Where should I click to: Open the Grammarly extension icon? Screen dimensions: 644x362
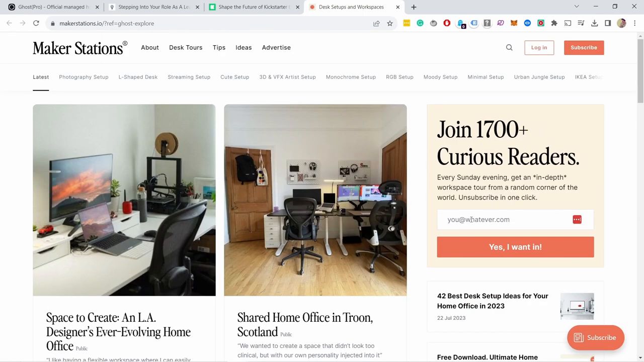point(420,23)
